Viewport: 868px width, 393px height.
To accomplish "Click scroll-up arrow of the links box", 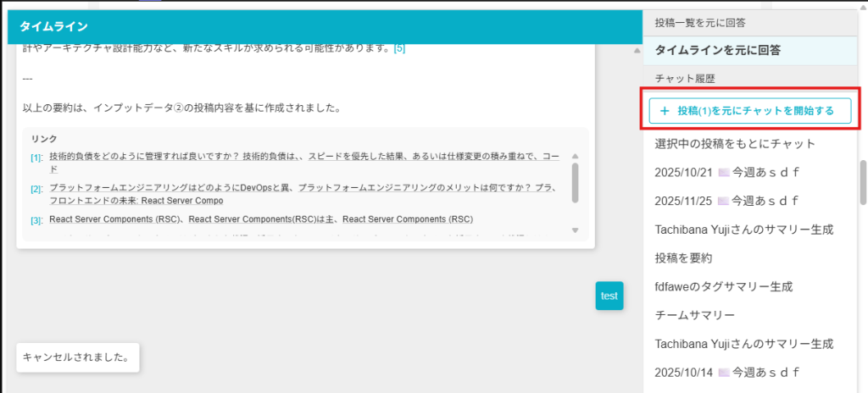I will tap(575, 157).
